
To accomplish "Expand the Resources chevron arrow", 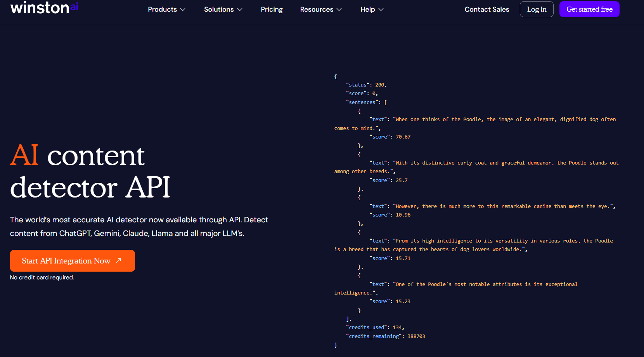I will [339, 10].
